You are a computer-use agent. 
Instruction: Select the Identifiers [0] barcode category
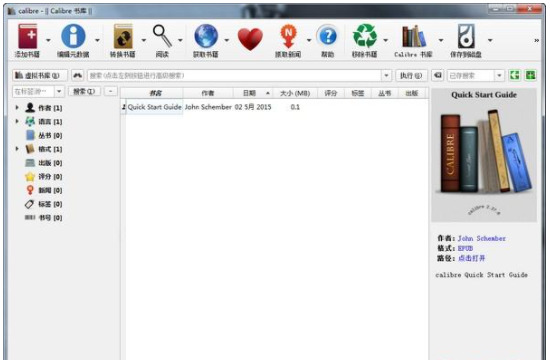tap(44, 218)
